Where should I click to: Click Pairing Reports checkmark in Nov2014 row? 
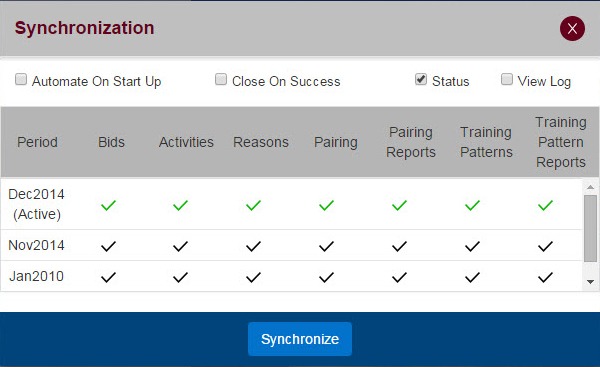tap(399, 246)
